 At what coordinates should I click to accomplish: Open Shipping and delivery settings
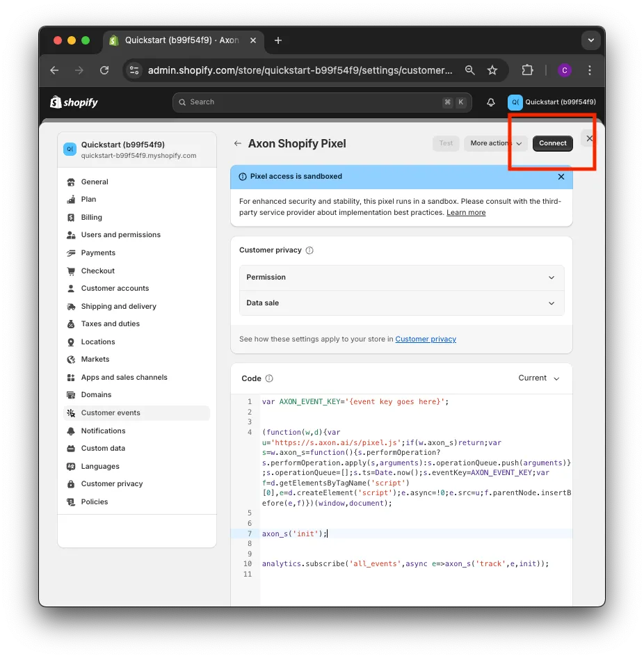136,307
